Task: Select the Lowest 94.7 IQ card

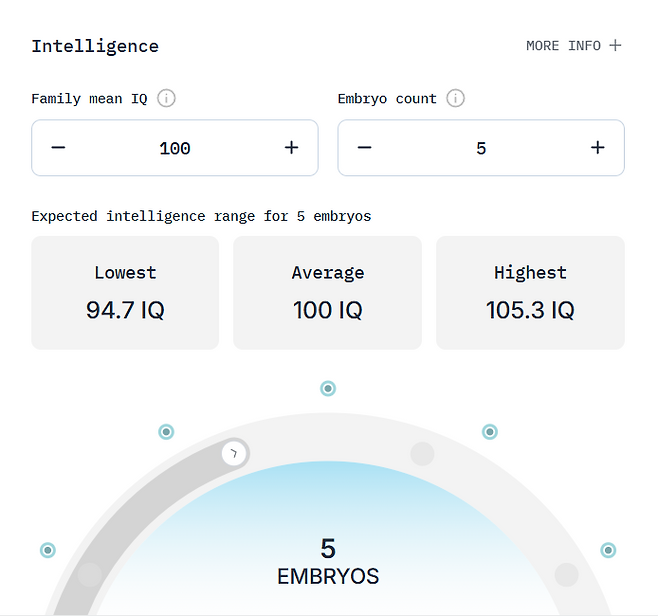Action: pyautogui.click(x=125, y=292)
